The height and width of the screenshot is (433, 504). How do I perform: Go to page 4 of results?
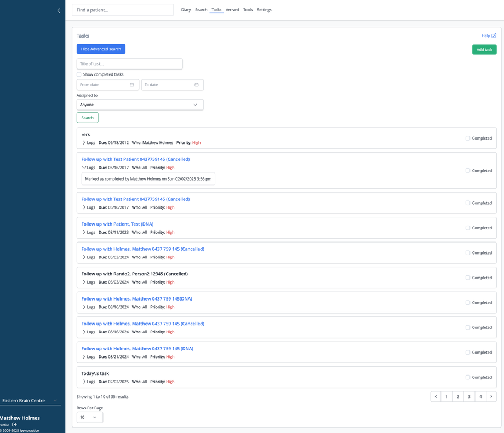point(480,396)
